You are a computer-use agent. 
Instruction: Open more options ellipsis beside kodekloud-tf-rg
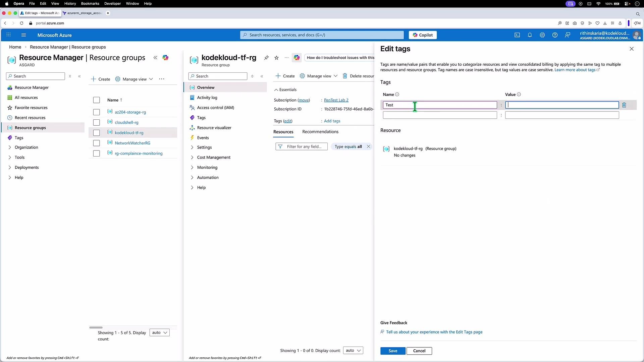point(286,58)
